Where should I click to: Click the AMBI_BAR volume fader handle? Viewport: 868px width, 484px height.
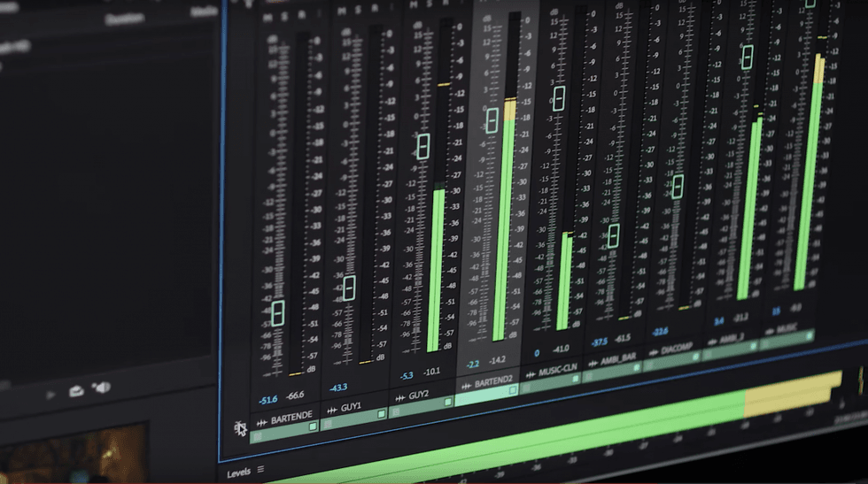[x=613, y=236]
